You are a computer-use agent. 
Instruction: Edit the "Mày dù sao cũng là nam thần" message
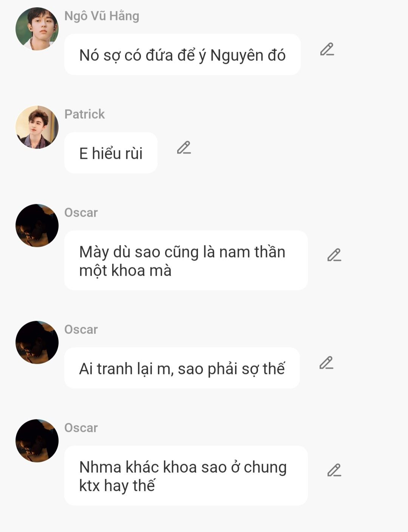[x=334, y=255]
